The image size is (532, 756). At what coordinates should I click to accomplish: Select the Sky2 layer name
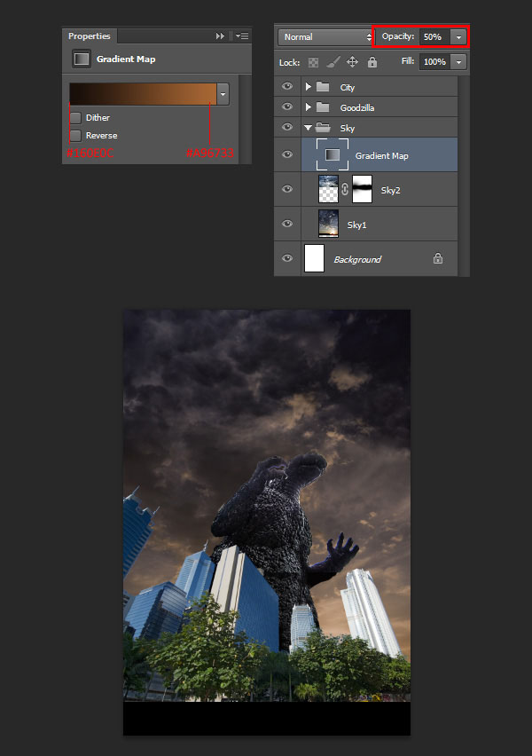pyautogui.click(x=390, y=190)
